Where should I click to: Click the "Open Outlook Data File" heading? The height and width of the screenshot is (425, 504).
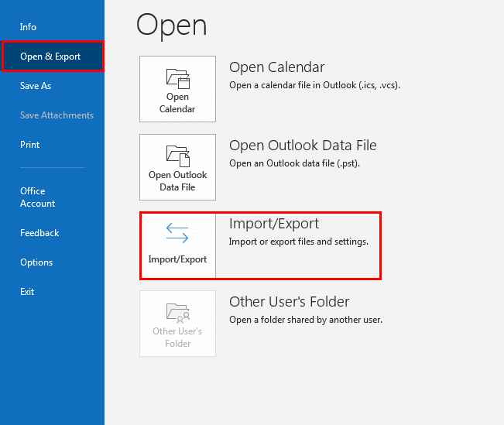pos(303,146)
